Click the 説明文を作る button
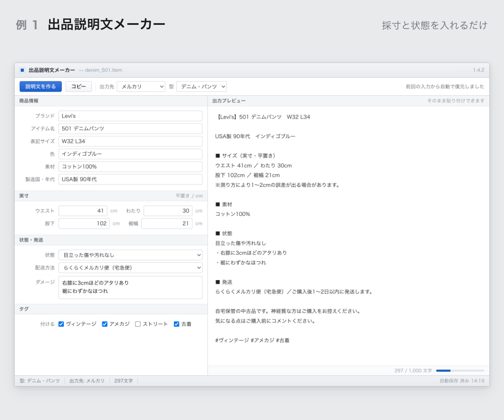The height and width of the screenshot is (420, 504). pos(41,87)
